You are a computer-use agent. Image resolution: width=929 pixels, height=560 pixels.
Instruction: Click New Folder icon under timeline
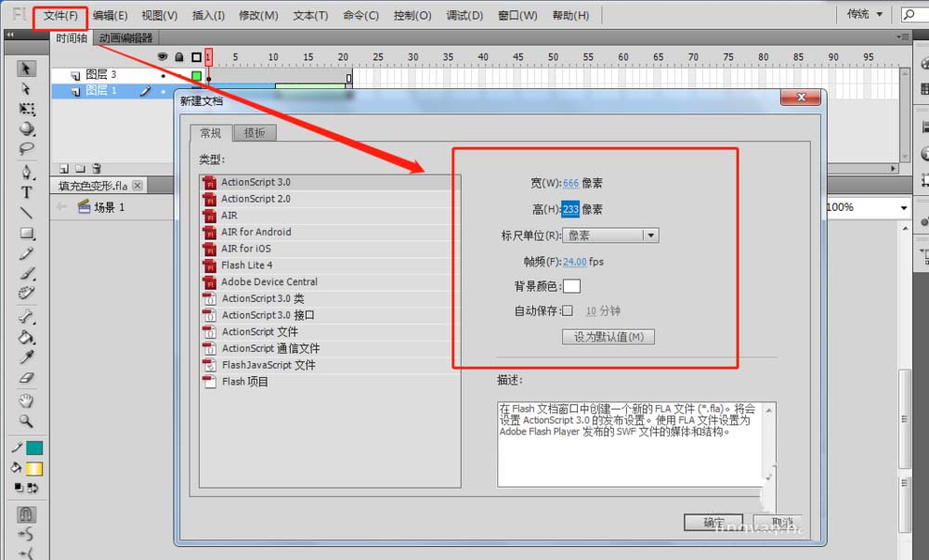click(x=81, y=169)
